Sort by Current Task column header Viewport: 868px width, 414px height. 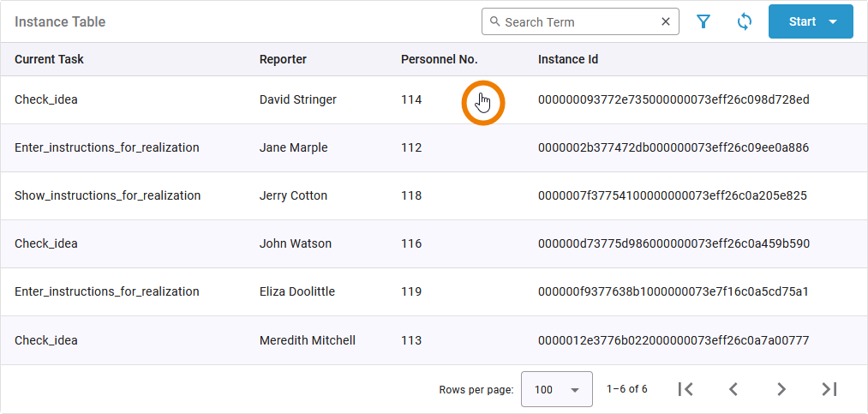49,59
